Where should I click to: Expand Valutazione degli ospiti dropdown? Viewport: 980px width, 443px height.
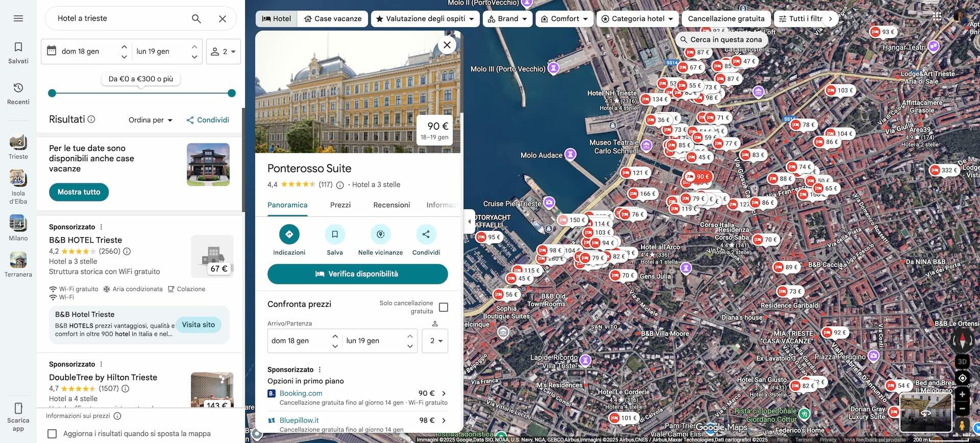click(425, 19)
